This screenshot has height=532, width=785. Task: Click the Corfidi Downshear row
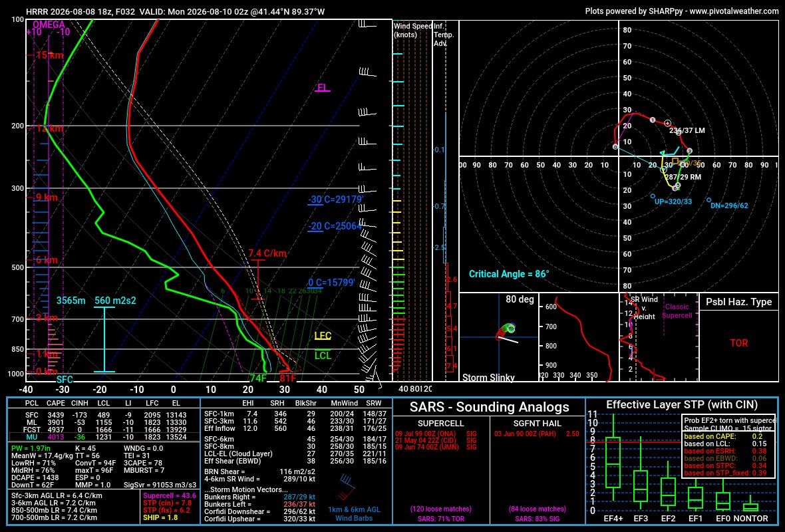(260, 511)
